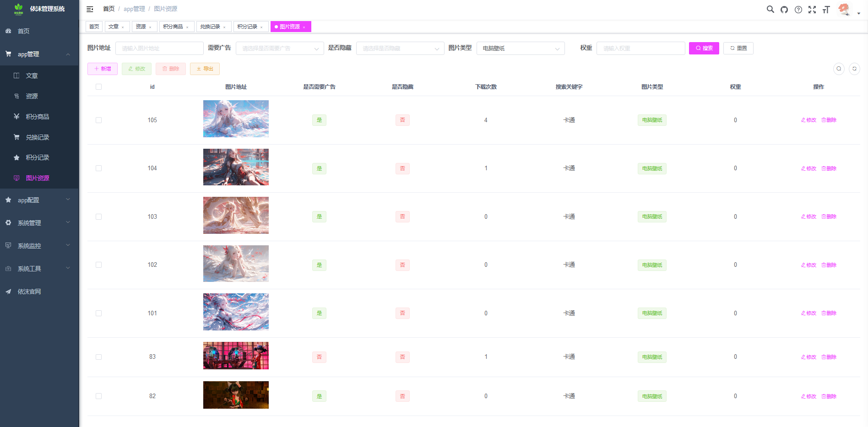Viewport: 868px width, 427px height.
Task: Click the 图片地址 input field
Action: (x=159, y=49)
